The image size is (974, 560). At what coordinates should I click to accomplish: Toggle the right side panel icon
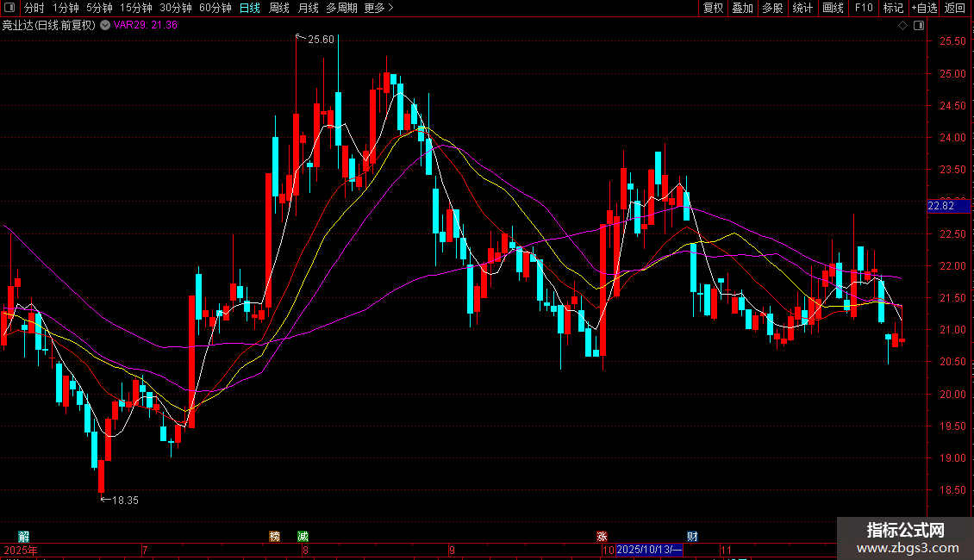(x=919, y=26)
